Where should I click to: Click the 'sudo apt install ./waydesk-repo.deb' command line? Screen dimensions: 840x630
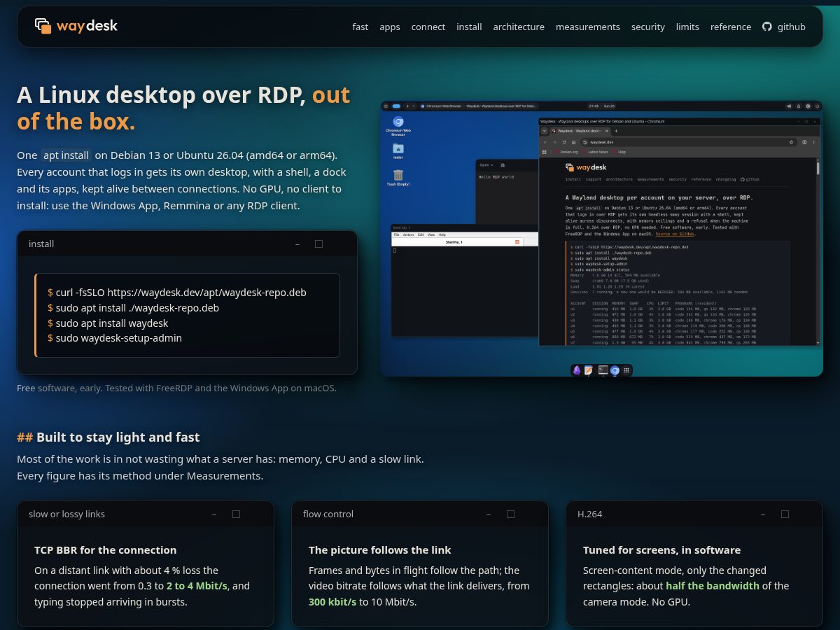[133, 308]
